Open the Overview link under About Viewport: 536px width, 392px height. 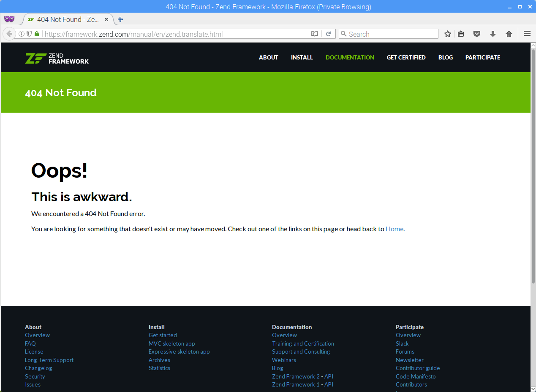[37, 335]
